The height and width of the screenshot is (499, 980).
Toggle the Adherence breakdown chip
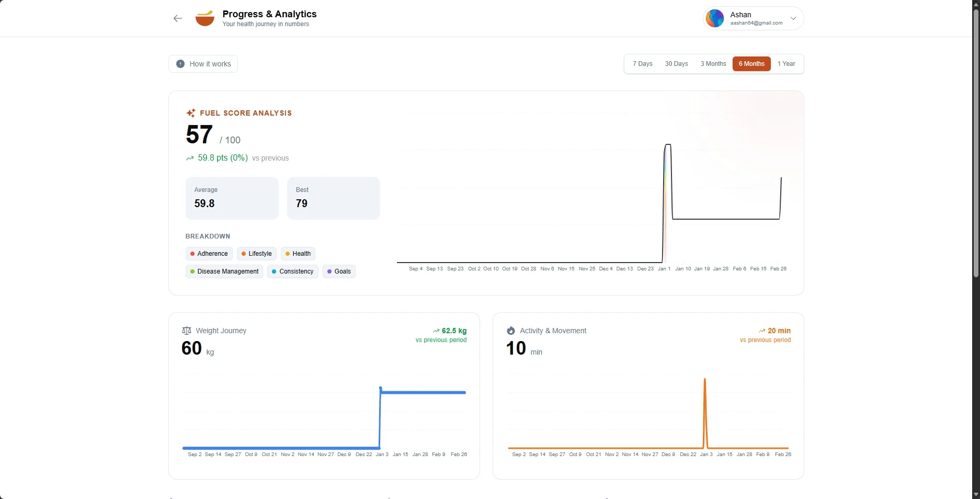208,254
